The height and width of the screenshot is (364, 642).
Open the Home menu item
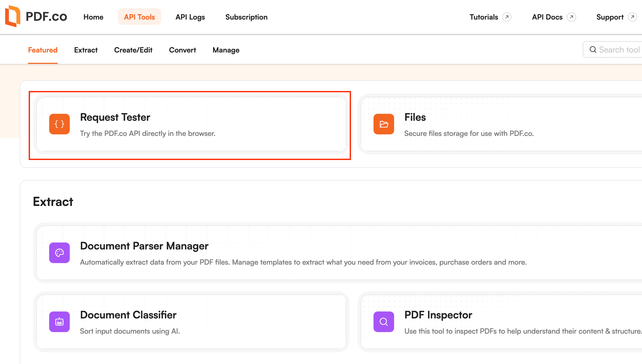pyautogui.click(x=93, y=17)
